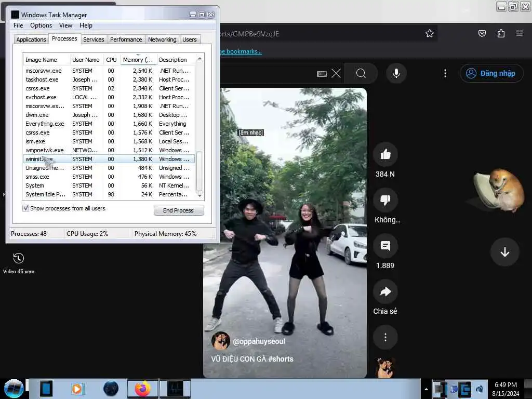532x399 pixels.
Task: Open Firefox extensions puzzle icon
Action: coord(501,33)
